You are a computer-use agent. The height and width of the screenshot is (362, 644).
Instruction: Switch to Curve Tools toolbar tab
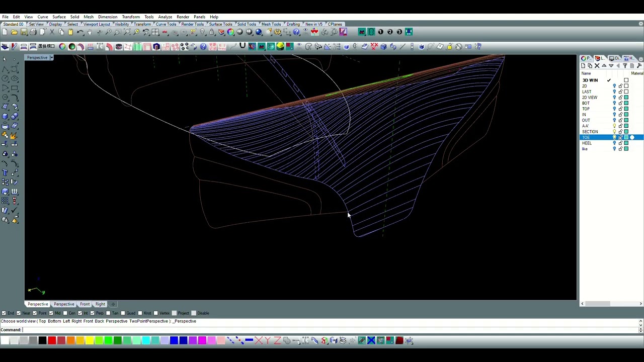166,24
